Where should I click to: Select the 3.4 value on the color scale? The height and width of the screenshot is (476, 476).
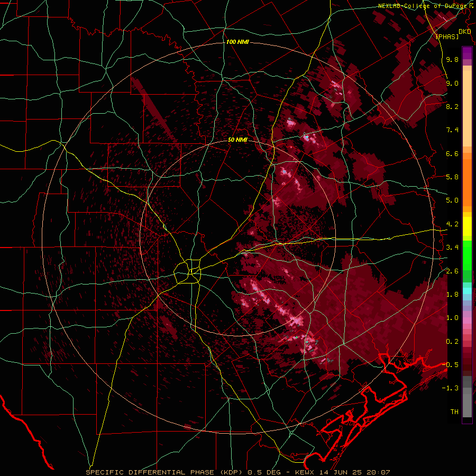point(452,248)
